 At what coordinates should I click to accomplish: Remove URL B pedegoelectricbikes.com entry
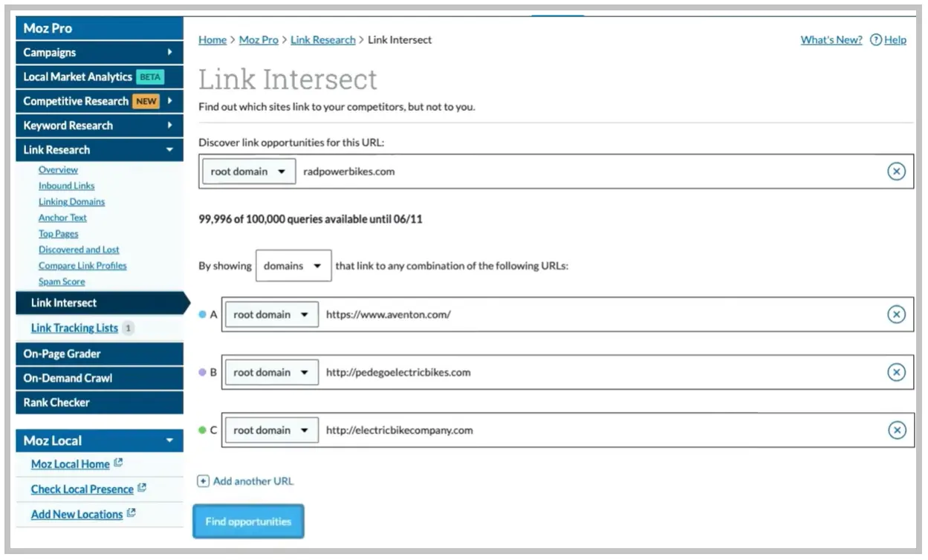coord(897,372)
